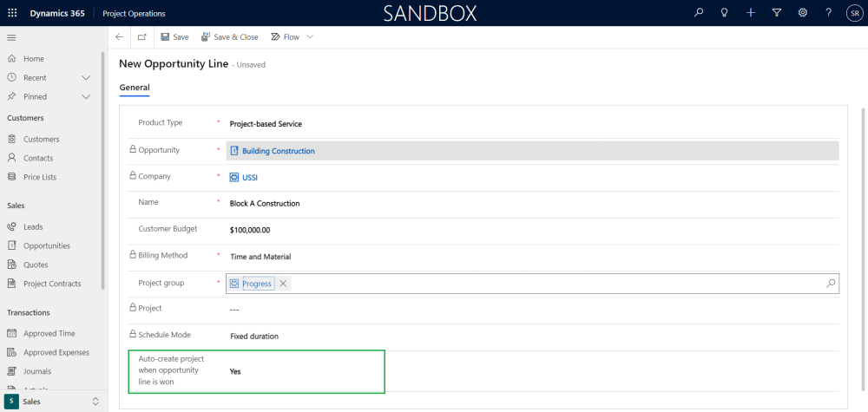Open the assistant lightbulb icon
Image resolution: width=868 pixels, height=412 pixels.
coord(724,13)
